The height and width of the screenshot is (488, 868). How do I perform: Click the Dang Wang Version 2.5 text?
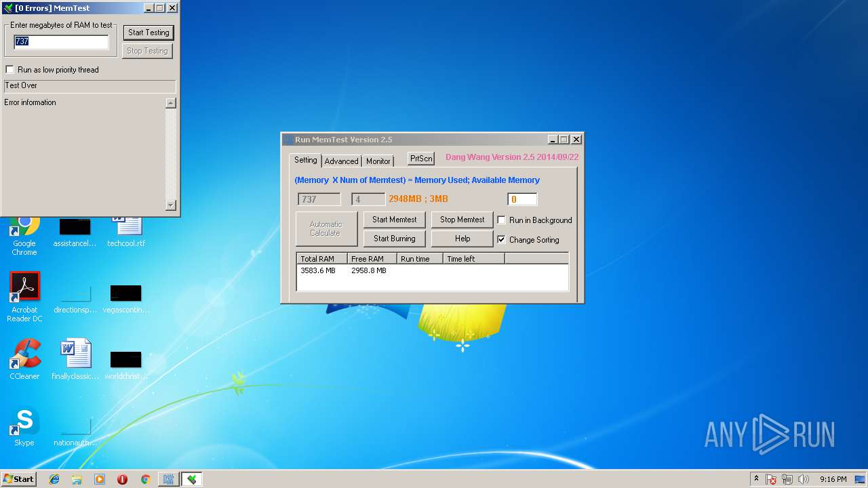pyautogui.click(x=512, y=157)
